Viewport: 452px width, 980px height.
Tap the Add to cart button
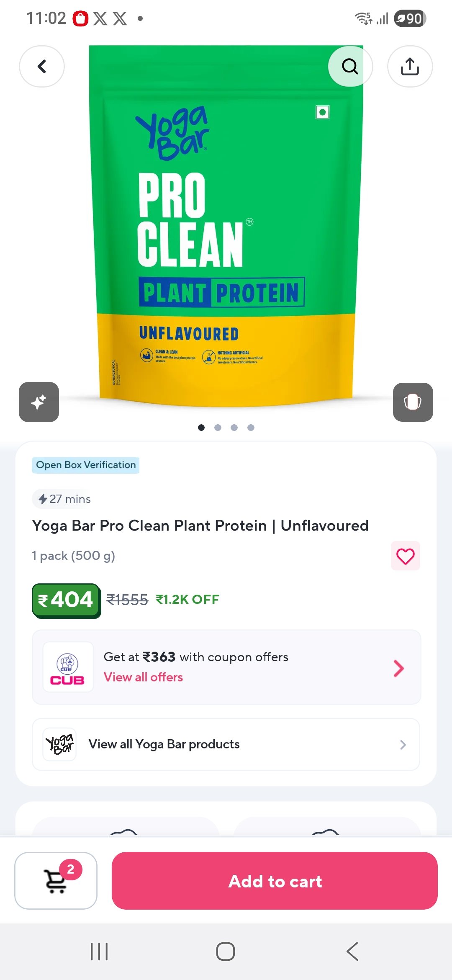pyautogui.click(x=275, y=880)
